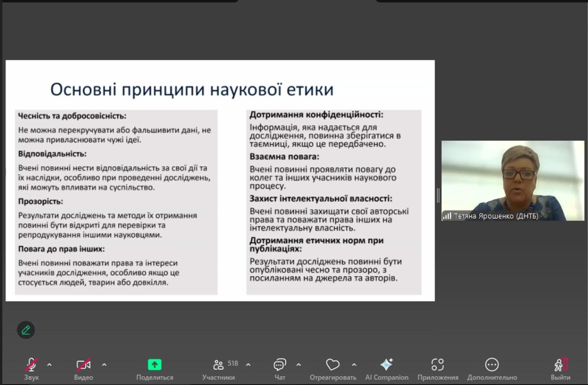Click the green Поделиться share screen icon

click(155, 365)
